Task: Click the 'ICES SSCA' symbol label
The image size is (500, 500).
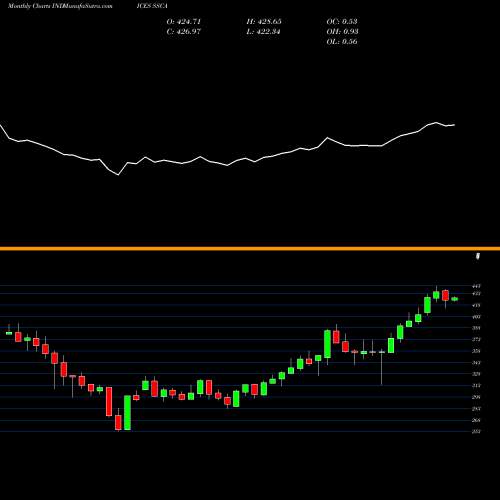Action: (152, 6)
